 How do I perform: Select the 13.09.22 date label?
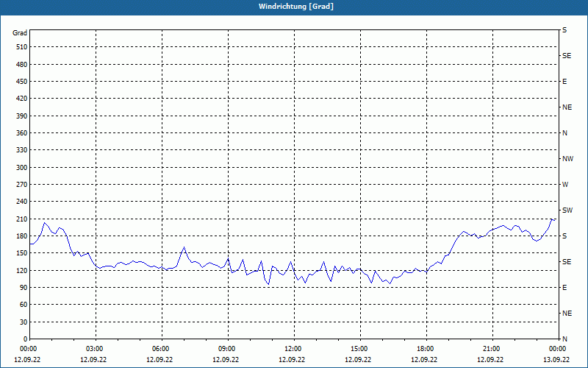tap(556, 359)
